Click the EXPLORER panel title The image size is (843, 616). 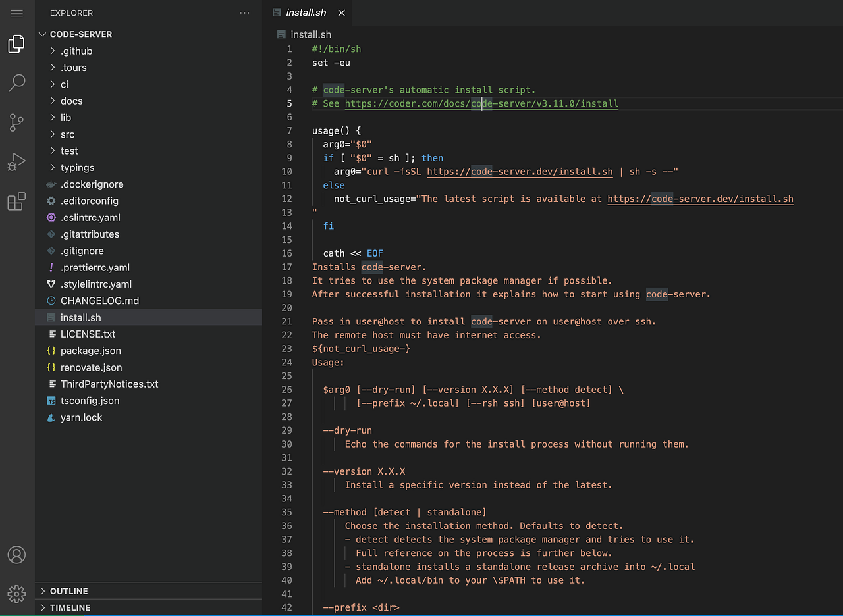tap(71, 13)
